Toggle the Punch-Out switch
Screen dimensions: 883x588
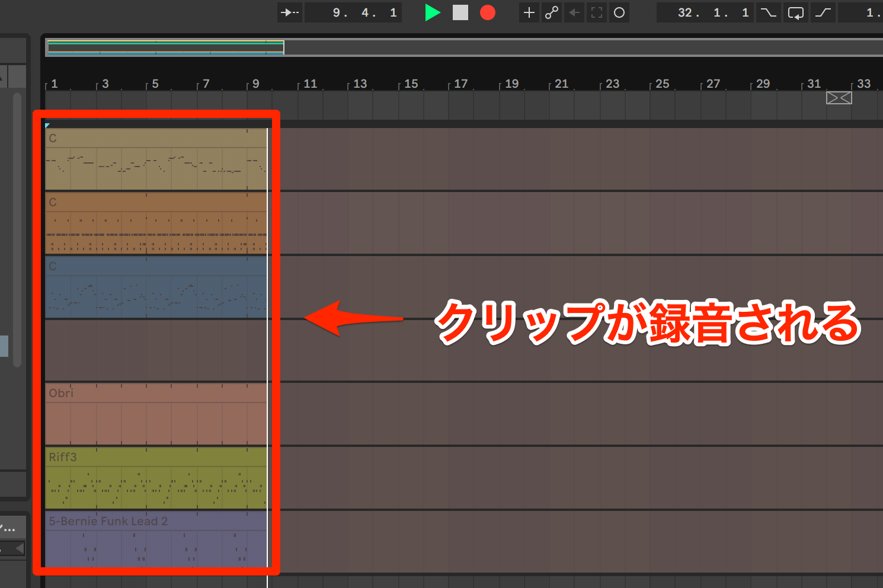click(824, 12)
